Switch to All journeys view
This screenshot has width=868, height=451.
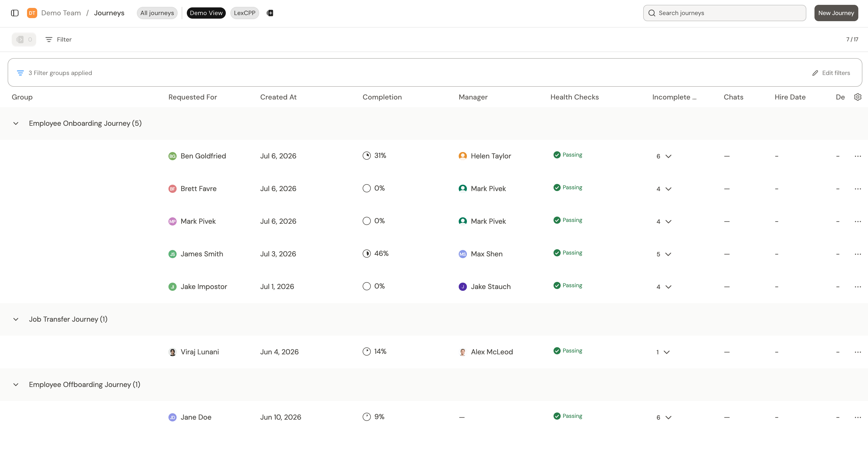pos(157,13)
